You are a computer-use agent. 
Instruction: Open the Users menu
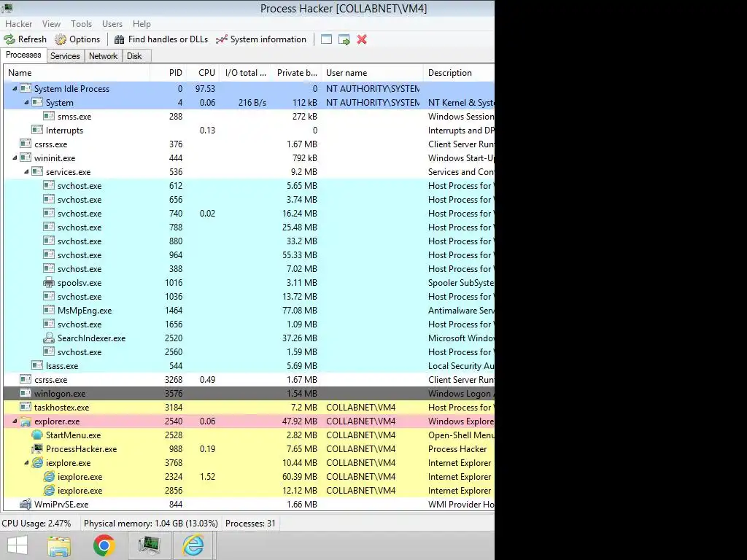(x=112, y=24)
